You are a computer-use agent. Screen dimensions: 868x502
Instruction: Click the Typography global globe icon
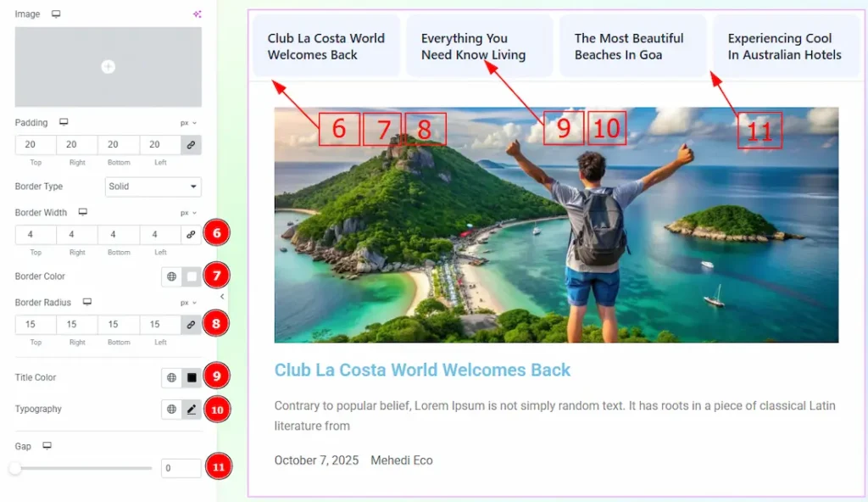click(x=171, y=410)
